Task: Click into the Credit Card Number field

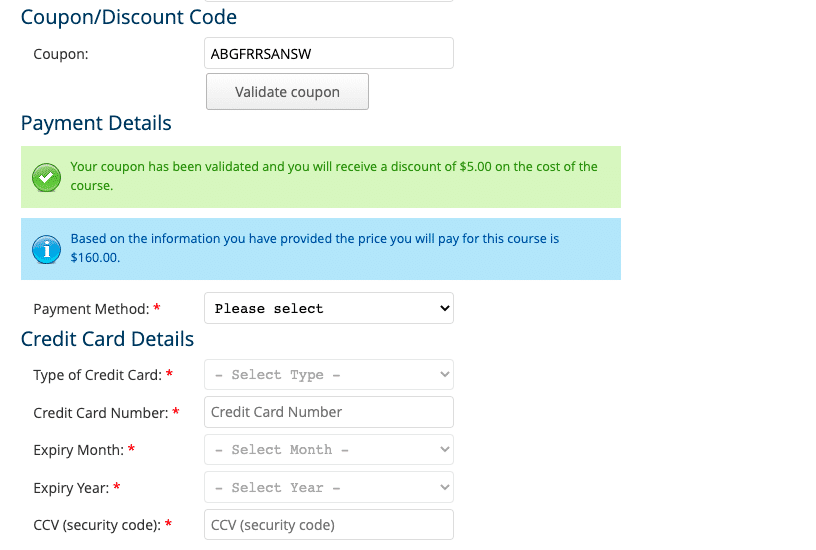Action: point(329,412)
